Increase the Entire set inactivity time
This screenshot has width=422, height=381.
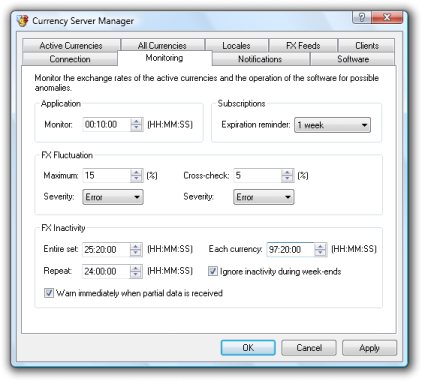(x=136, y=247)
